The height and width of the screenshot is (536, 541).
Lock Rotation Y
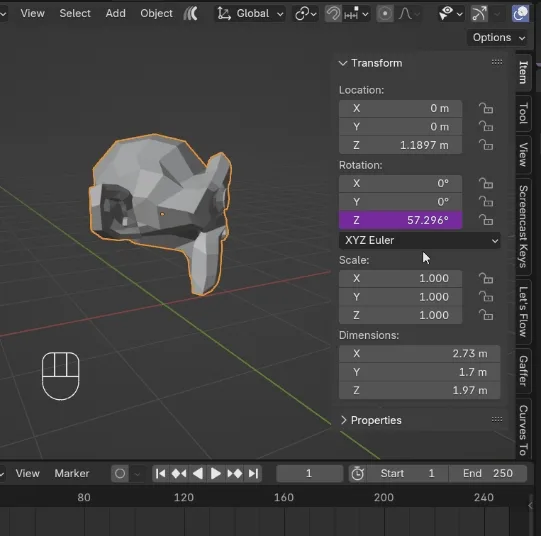tap(486, 201)
